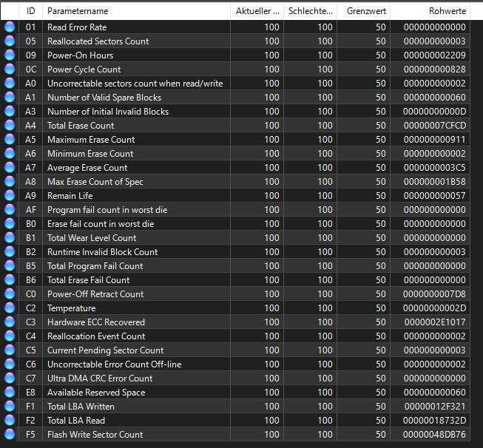This screenshot has height=448, width=483.
Task: Select the Average Erase Count name
Action: click(87, 168)
